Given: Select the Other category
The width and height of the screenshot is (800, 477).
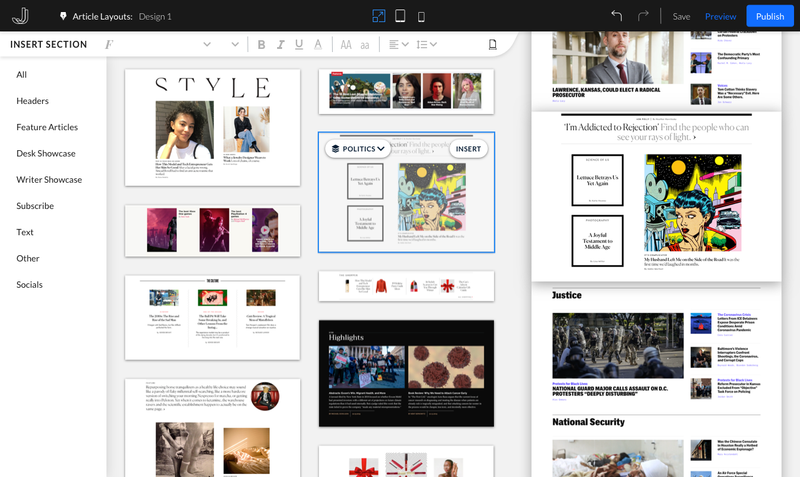Looking at the screenshot, I should point(28,259).
